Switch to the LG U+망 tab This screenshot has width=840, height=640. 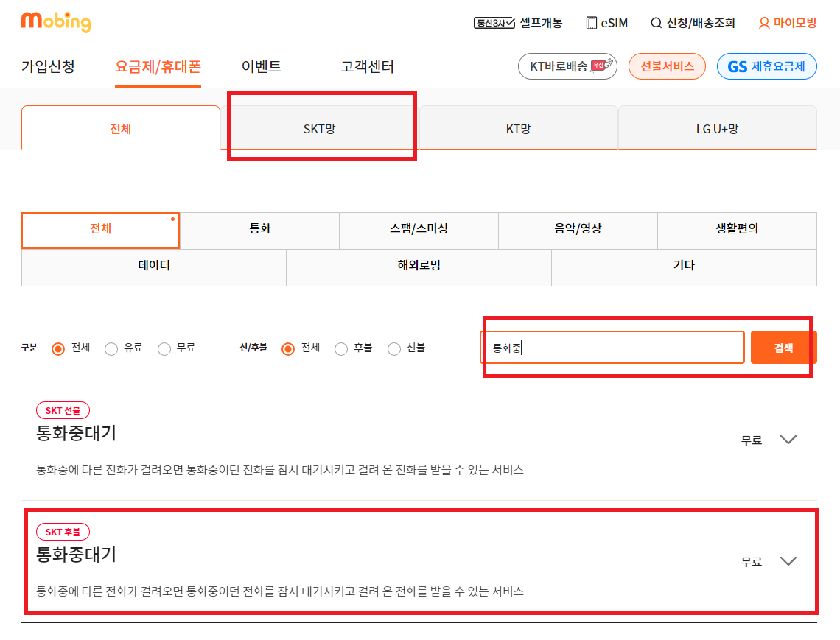[x=718, y=129]
